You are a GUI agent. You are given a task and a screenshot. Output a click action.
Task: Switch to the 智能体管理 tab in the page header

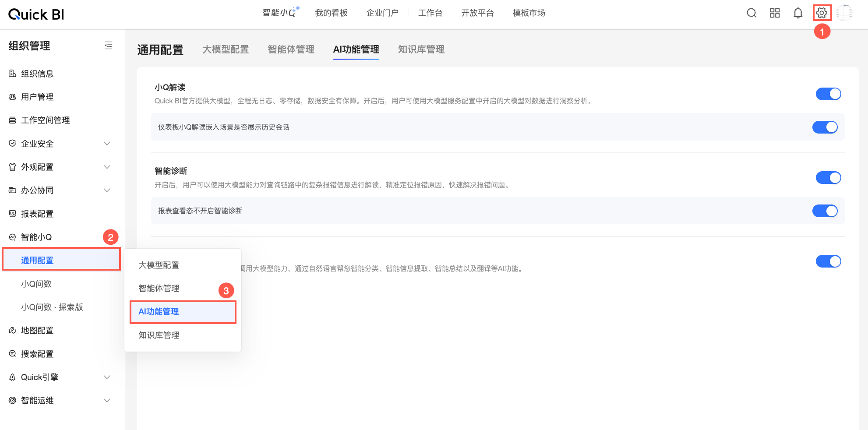pos(291,49)
